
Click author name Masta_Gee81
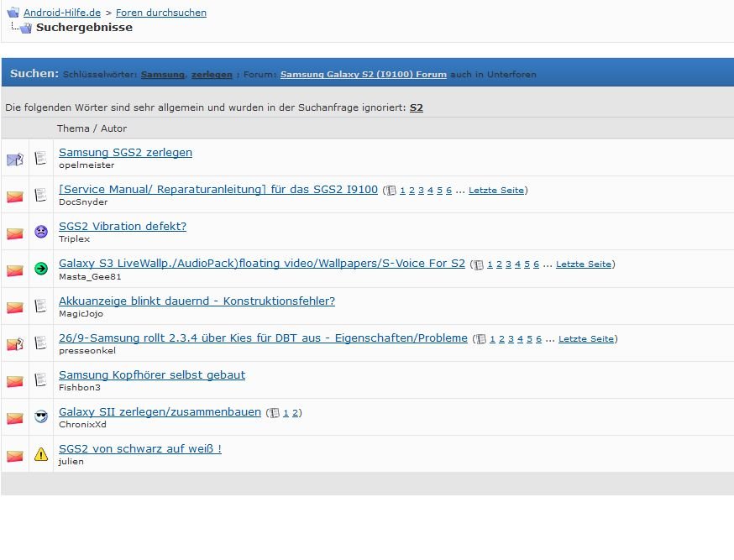(x=90, y=276)
